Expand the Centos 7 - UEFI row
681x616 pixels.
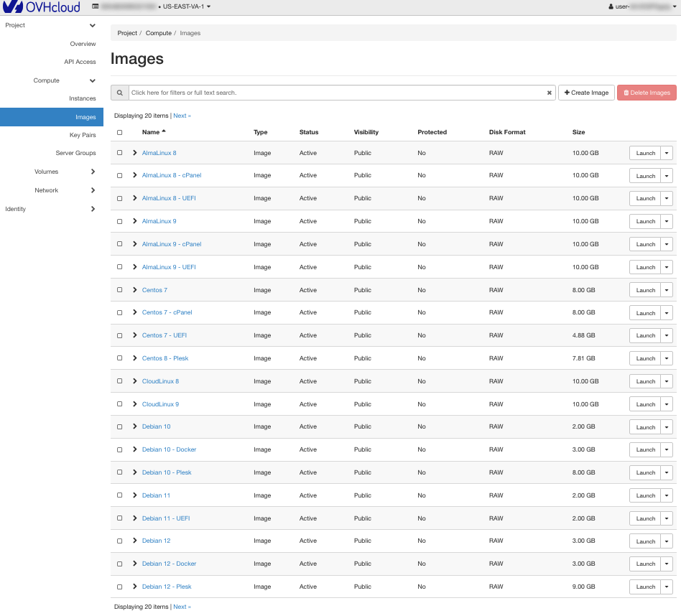(x=134, y=335)
